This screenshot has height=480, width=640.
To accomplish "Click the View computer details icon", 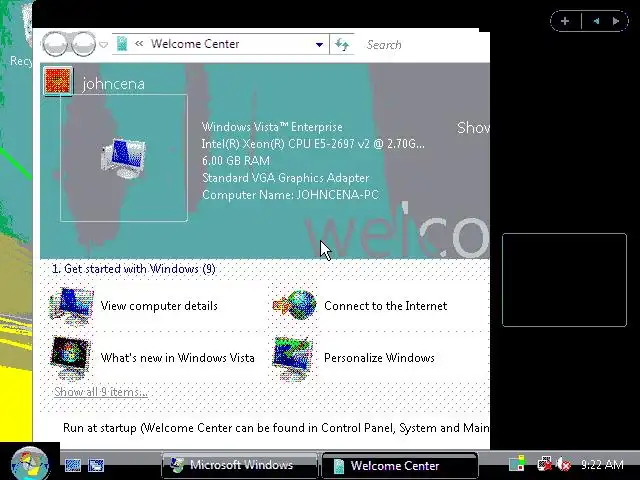I will (x=71, y=306).
